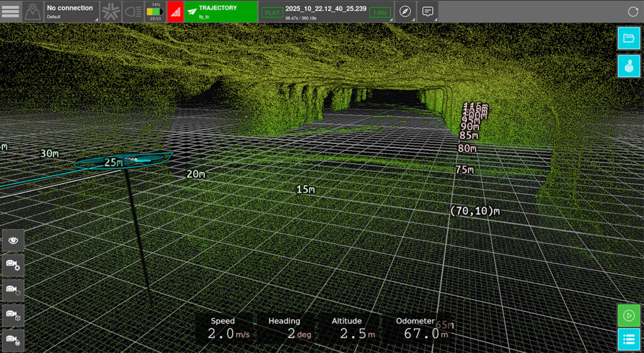Toggle the eye visibility button
This screenshot has width=644, height=353.
click(x=13, y=241)
